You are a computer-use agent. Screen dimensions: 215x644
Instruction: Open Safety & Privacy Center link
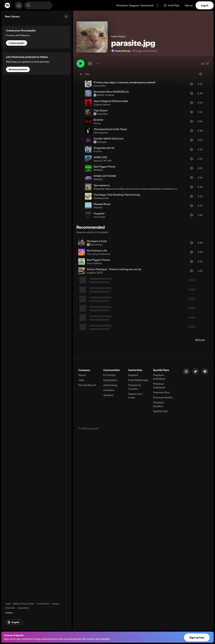[24, 604]
